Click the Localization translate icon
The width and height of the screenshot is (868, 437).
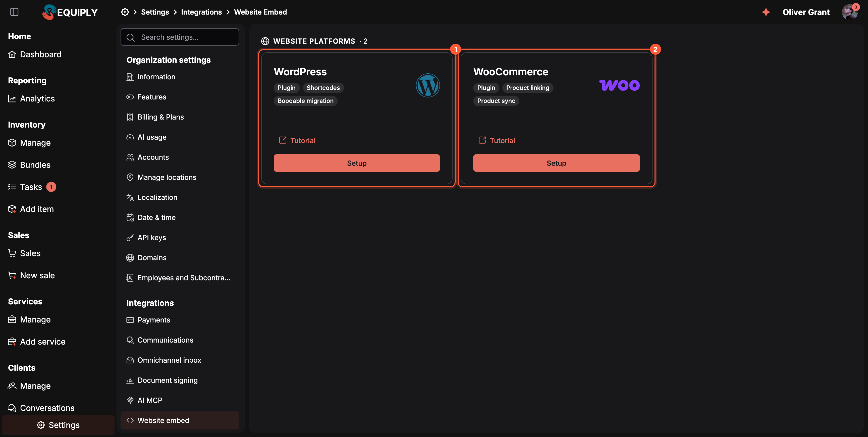pyautogui.click(x=130, y=197)
